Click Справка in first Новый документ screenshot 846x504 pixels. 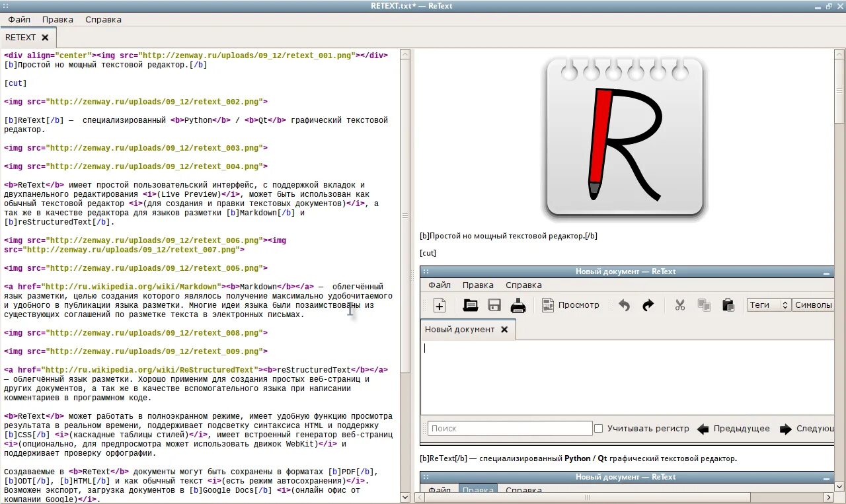523,285
